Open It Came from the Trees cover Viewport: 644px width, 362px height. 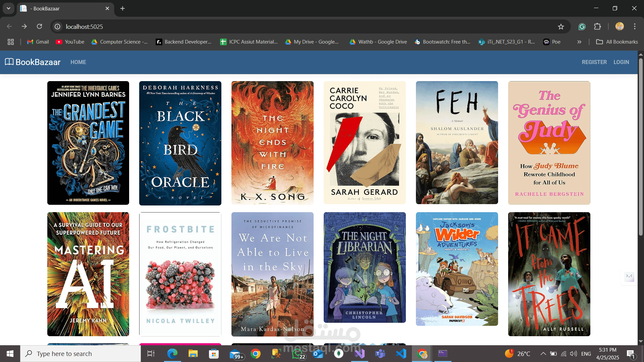[549, 274]
